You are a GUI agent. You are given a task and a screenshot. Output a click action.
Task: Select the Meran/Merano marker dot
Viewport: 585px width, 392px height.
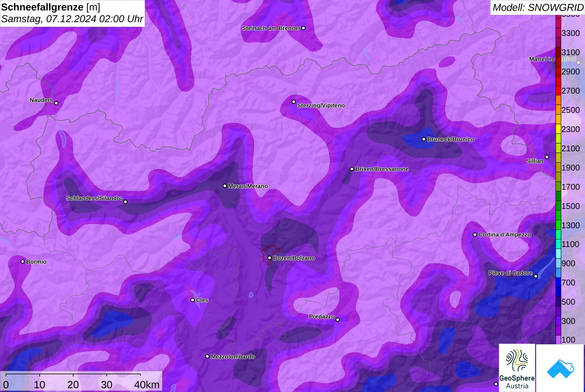[225, 186]
